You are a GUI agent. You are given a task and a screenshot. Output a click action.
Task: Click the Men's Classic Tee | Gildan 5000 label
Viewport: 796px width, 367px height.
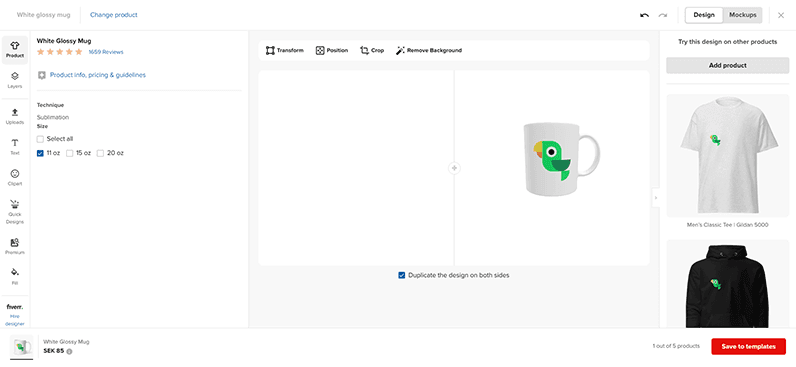click(727, 225)
